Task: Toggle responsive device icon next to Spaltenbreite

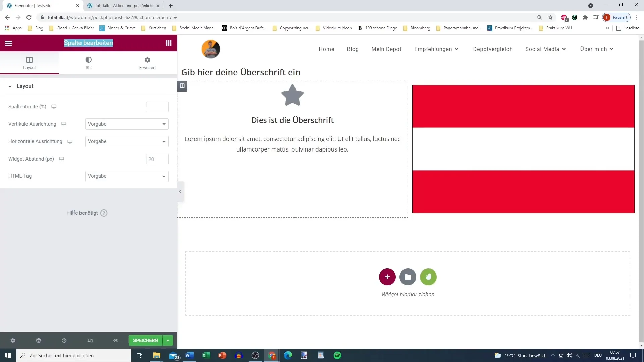Action: click(x=54, y=107)
